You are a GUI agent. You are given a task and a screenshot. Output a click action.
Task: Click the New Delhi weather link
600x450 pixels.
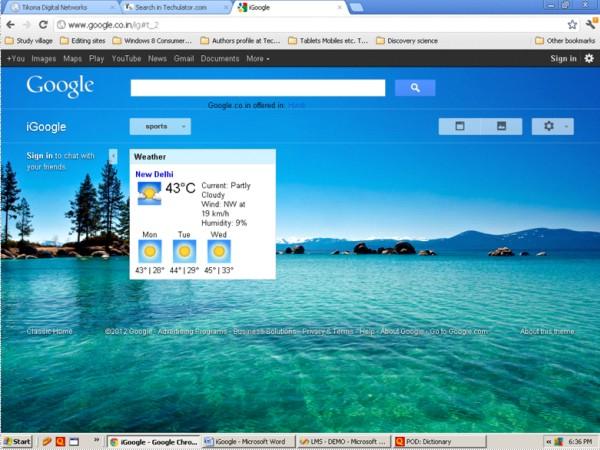coord(154,174)
